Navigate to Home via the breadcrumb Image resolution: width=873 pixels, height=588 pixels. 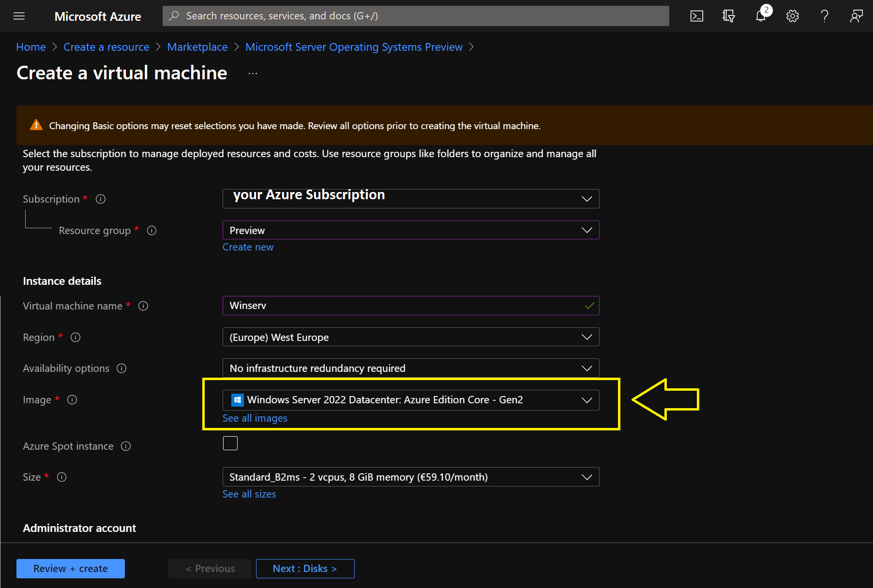point(30,47)
